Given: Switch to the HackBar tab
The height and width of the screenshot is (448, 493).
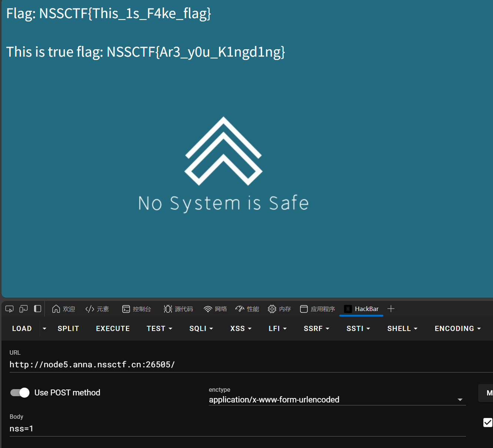Looking at the screenshot, I should pos(361,309).
